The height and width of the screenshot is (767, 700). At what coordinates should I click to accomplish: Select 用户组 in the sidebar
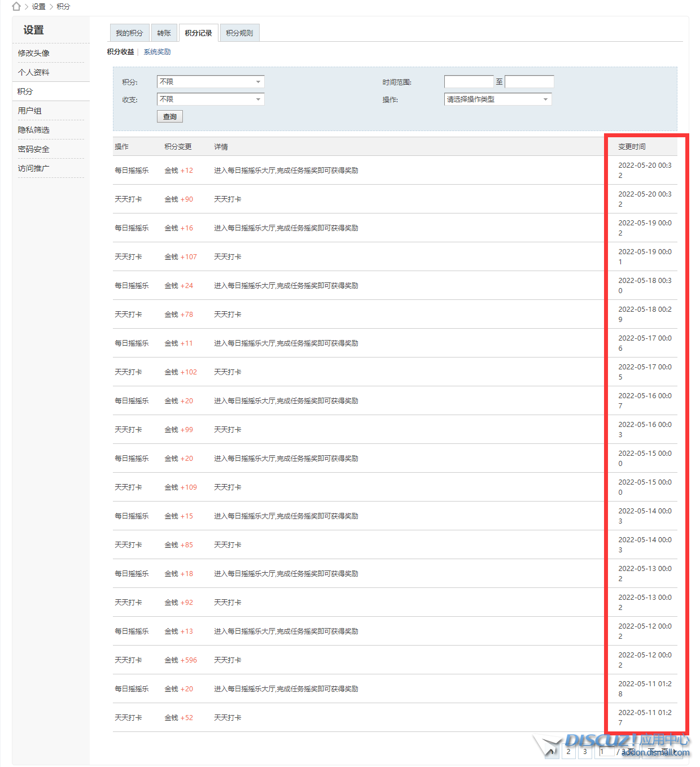[30, 111]
